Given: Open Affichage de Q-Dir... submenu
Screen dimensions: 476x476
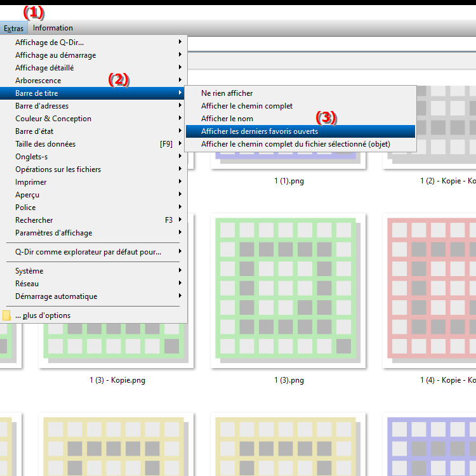Looking at the screenshot, I should click(93, 42).
